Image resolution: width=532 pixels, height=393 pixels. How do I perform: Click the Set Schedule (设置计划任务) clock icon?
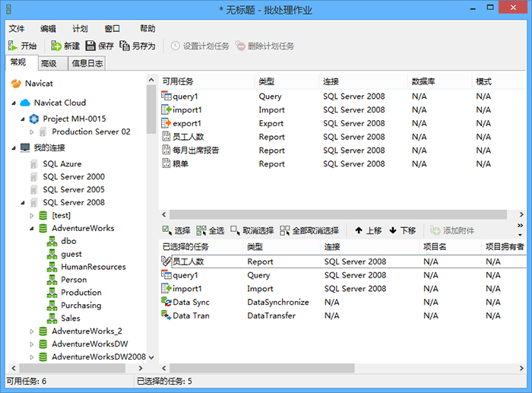click(175, 46)
